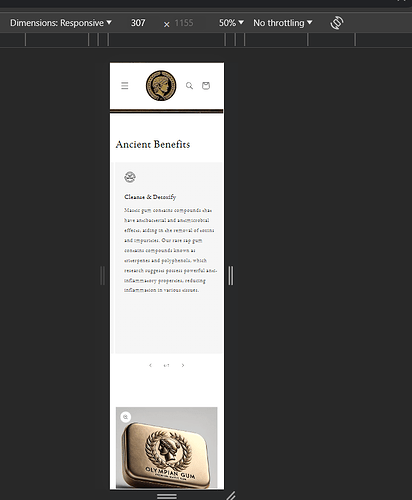
Task: Open the 50% zoom dropdown
Action: pyautogui.click(x=231, y=23)
